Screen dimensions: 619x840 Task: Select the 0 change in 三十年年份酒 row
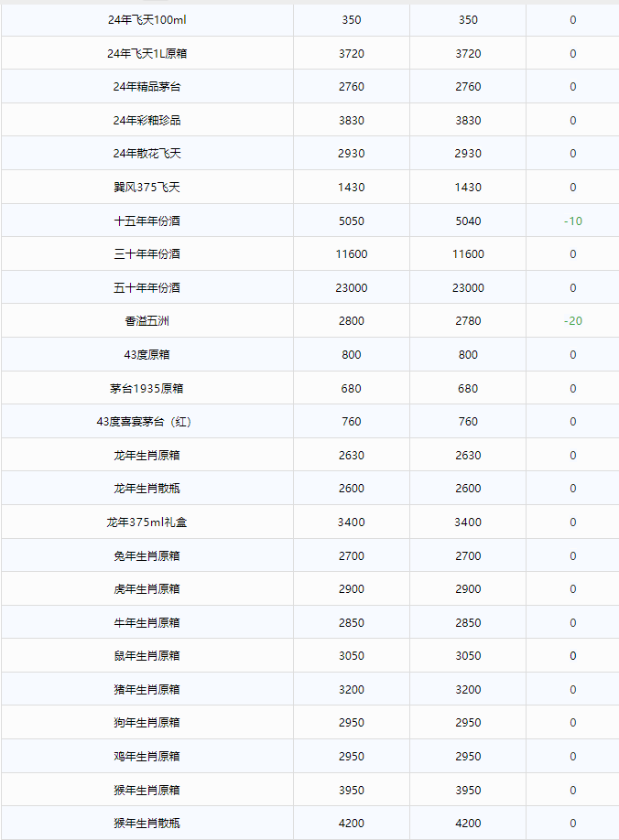click(x=573, y=254)
